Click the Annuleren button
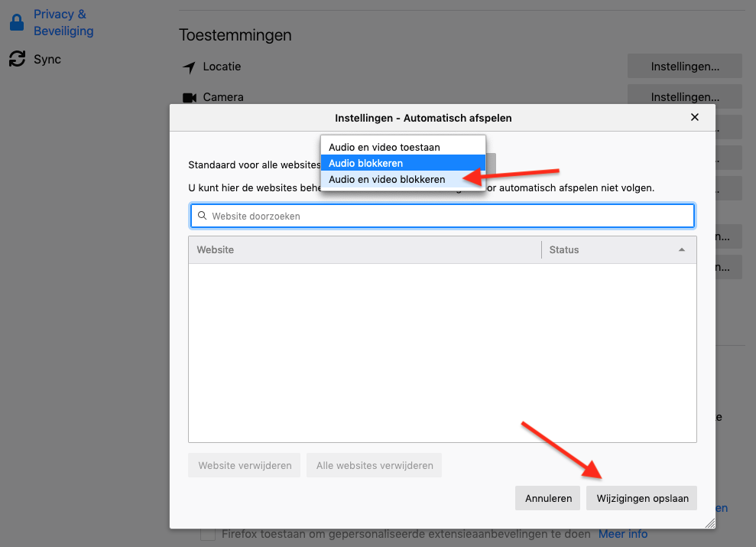 point(548,498)
